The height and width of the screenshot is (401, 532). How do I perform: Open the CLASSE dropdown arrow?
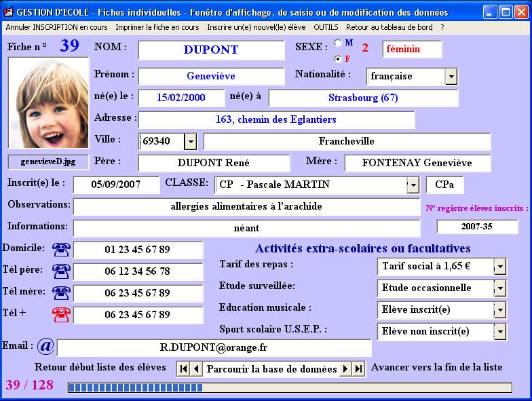pos(413,185)
